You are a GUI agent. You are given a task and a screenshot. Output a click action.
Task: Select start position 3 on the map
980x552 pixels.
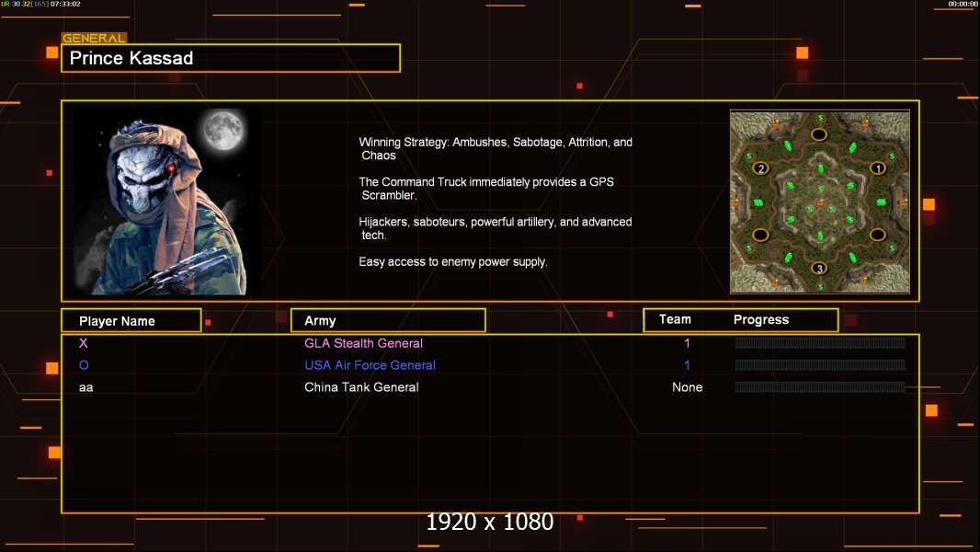pyautogui.click(x=819, y=269)
